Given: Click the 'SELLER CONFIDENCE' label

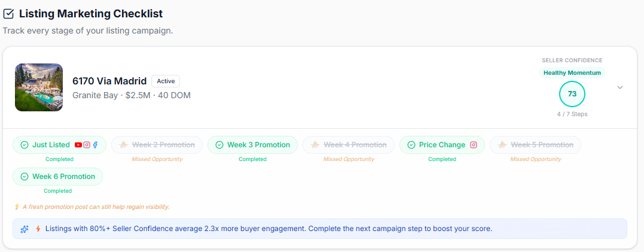Looking at the screenshot, I should click(572, 60).
